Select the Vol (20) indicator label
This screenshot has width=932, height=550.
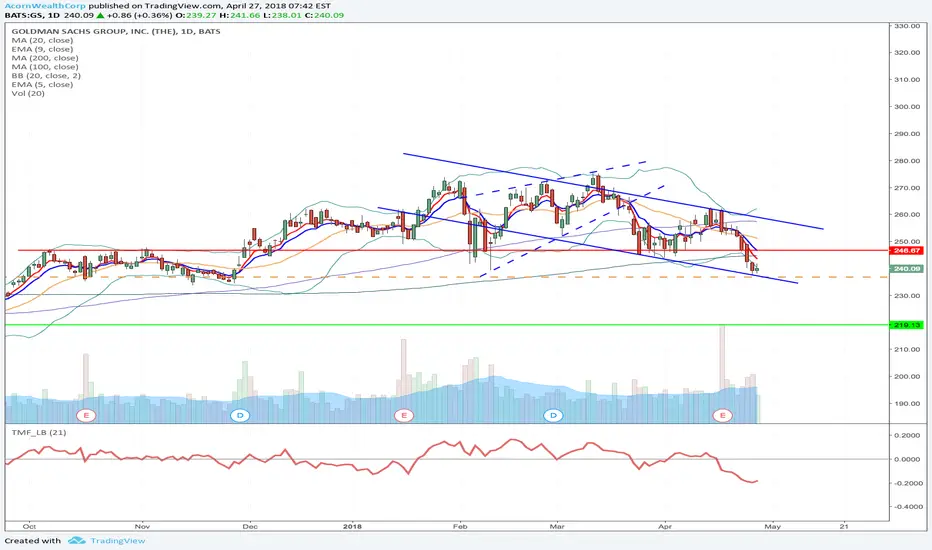tap(28, 93)
